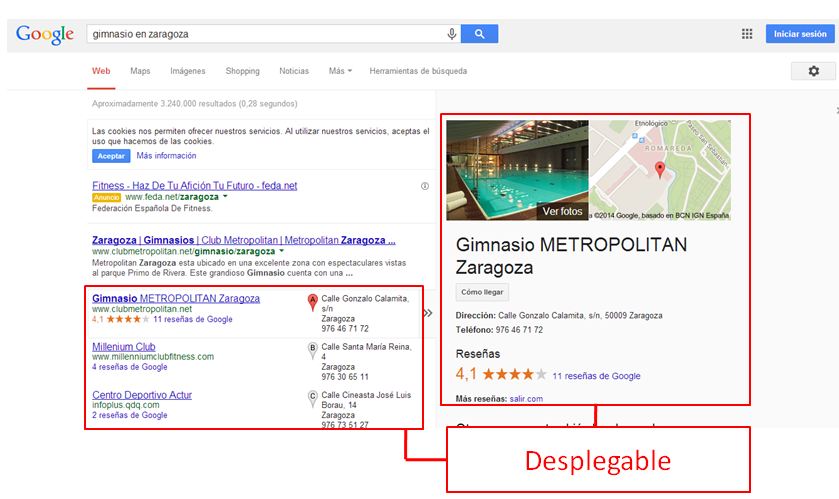Viewport: 839px width, 499px height.
Task: Click map marker C for Centro Deportivo Actur
Action: coord(312,398)
